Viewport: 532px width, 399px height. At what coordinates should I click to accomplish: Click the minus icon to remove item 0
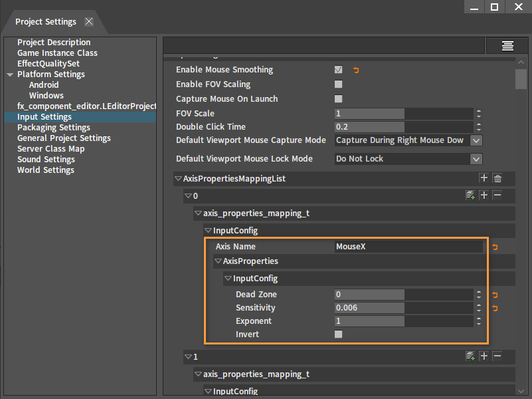pyautogui.click(x=497, y=196)
